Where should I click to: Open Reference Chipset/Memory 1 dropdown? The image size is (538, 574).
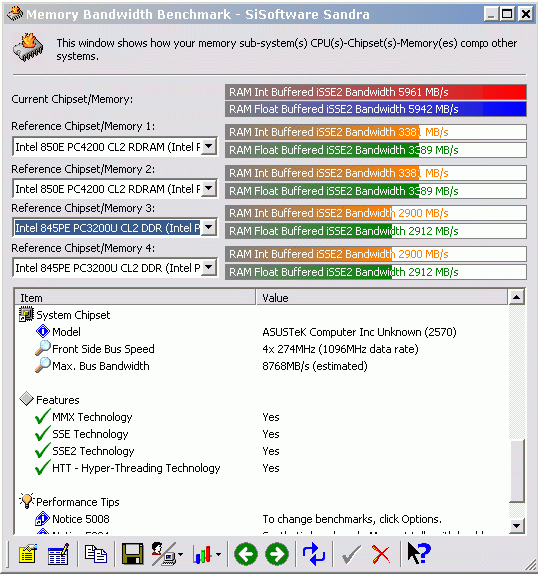pos(209,146)
